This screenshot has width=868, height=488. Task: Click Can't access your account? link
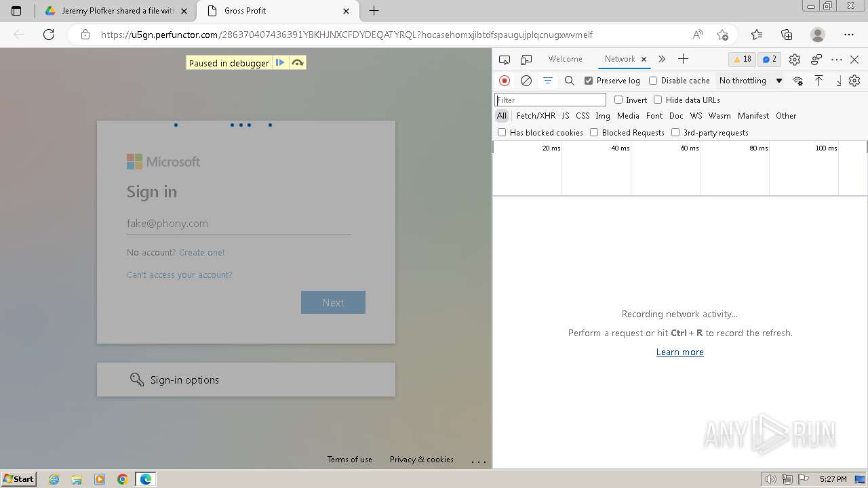(180, 274)
